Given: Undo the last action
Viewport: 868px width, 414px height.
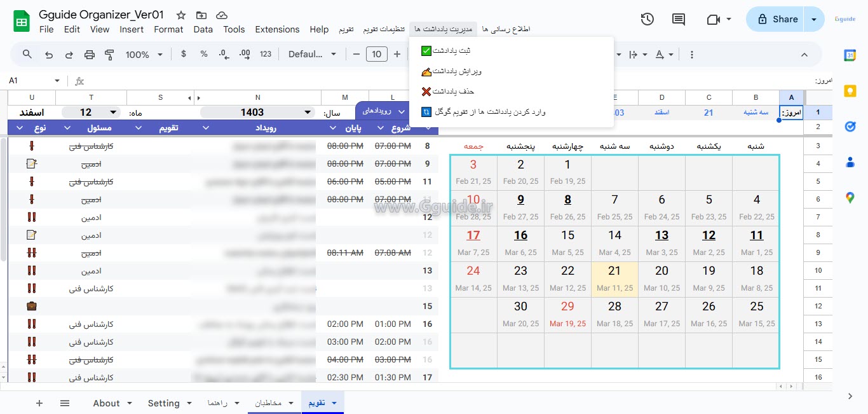Looking at the screenshot, I should point(49,54).
